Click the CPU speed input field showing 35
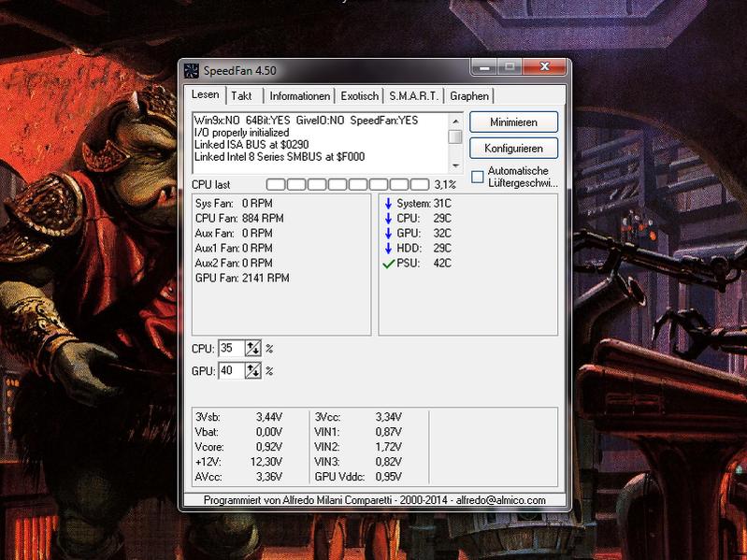Screen dimensions: 747x560 (232, 349)
